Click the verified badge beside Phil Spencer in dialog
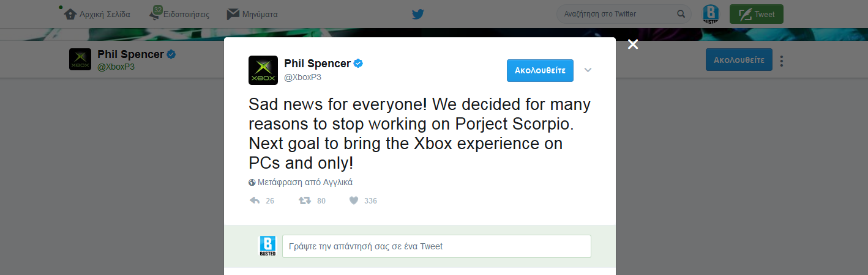This screenshot has width=868, height=275. point(359,64)
